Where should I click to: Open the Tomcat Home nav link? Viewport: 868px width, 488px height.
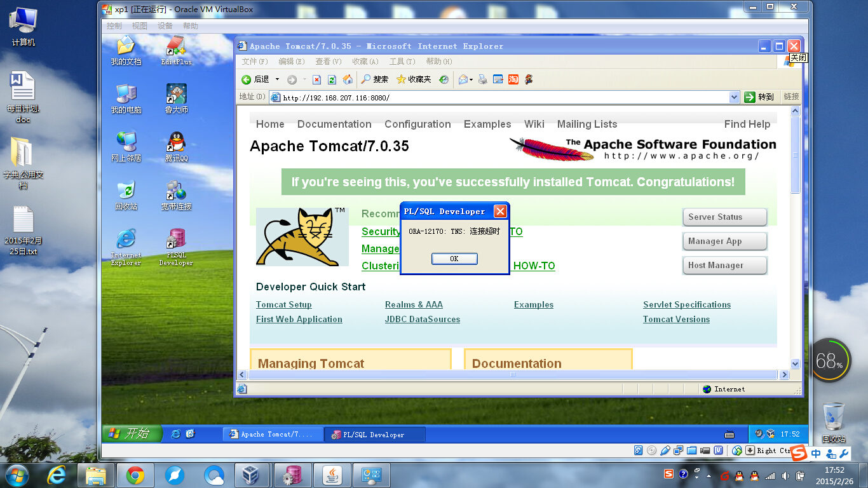pyautogui.click(x=270, y=124)
